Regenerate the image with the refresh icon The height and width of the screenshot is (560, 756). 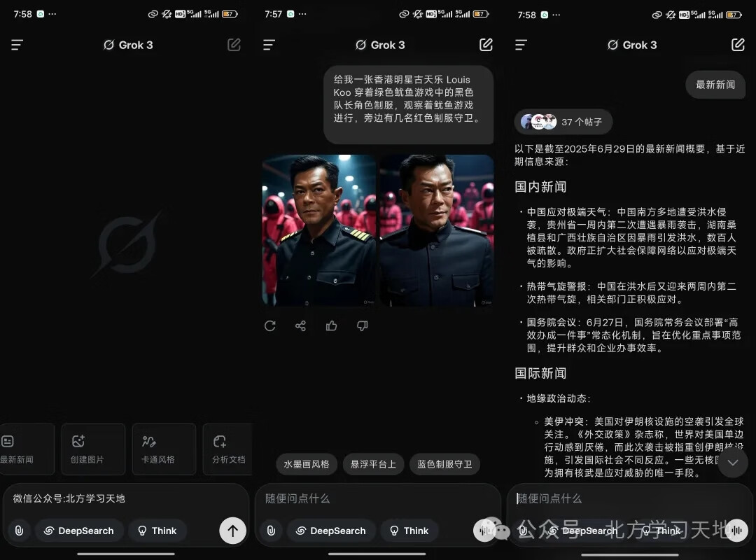click(x=270, y=325)
